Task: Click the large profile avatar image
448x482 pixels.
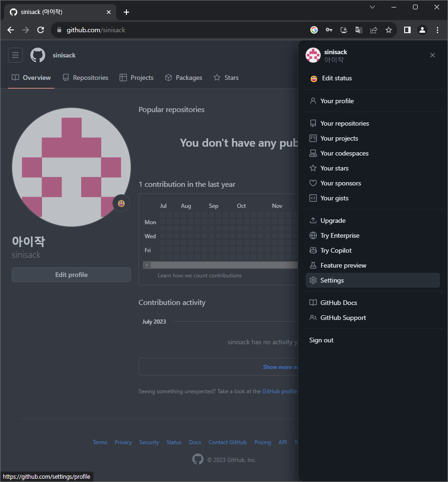Action: [x=71, y=167]
